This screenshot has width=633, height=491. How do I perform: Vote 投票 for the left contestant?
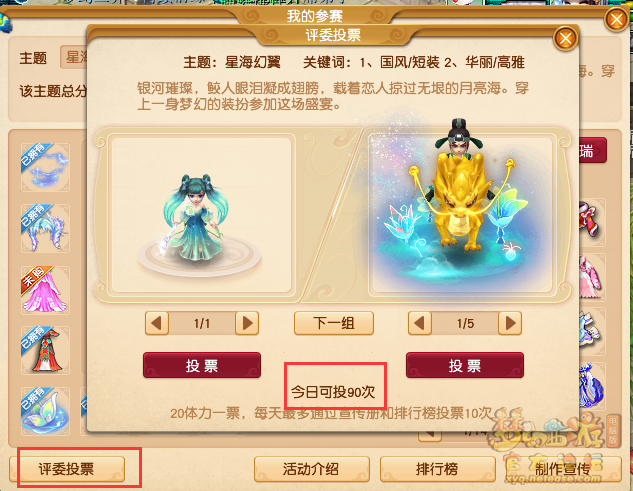(x=202, y=365)
